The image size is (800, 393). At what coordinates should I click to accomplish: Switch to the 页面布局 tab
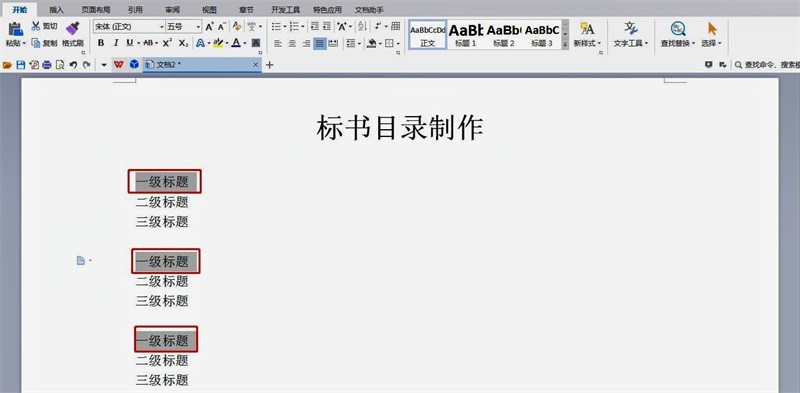point(96,10)
